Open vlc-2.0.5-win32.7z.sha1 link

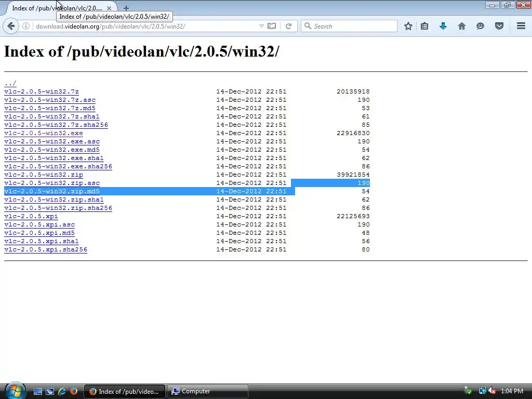(x=52, y=116)
